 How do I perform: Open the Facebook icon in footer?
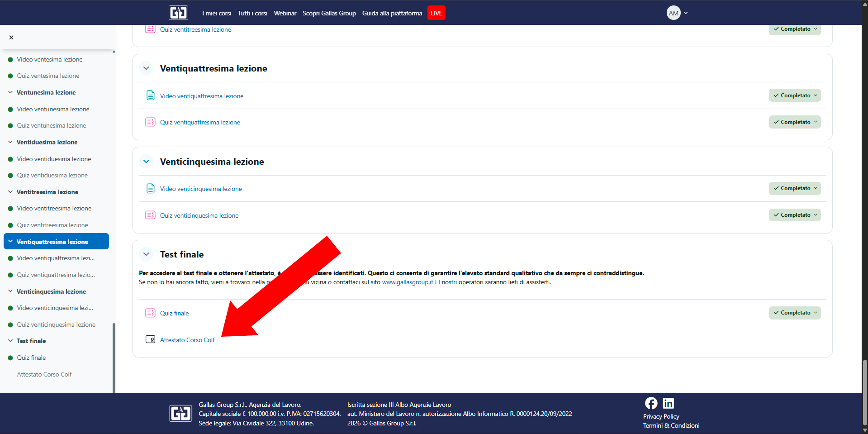pyautogui.click(x=651, y=403)
